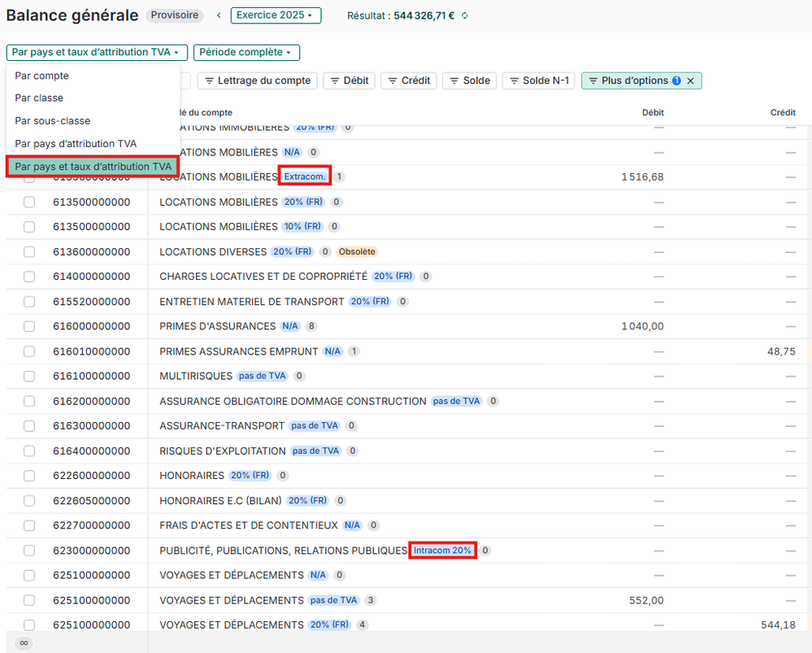Check the row checkbox for account 614000000000
The image size is (812, 653).
point(29,276)
